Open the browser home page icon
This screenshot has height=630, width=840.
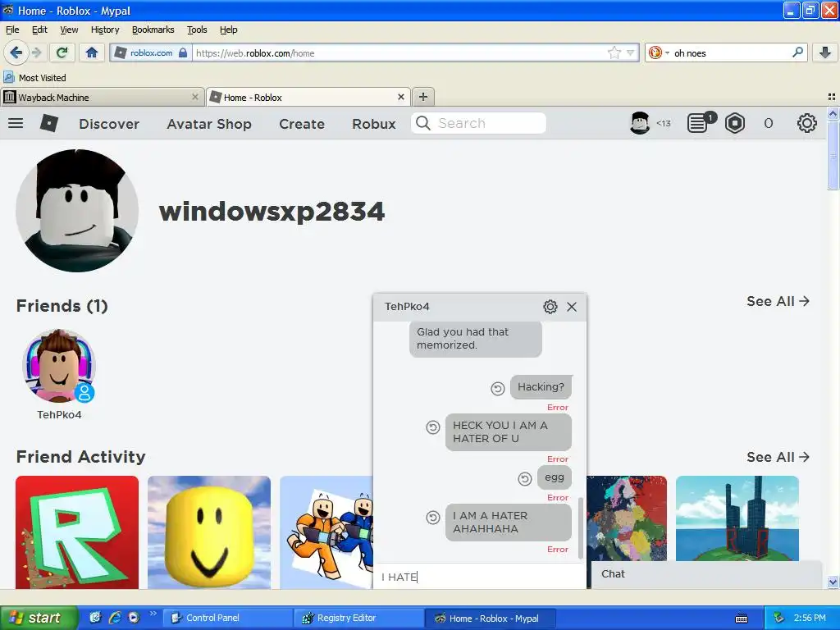coord(92,52)
